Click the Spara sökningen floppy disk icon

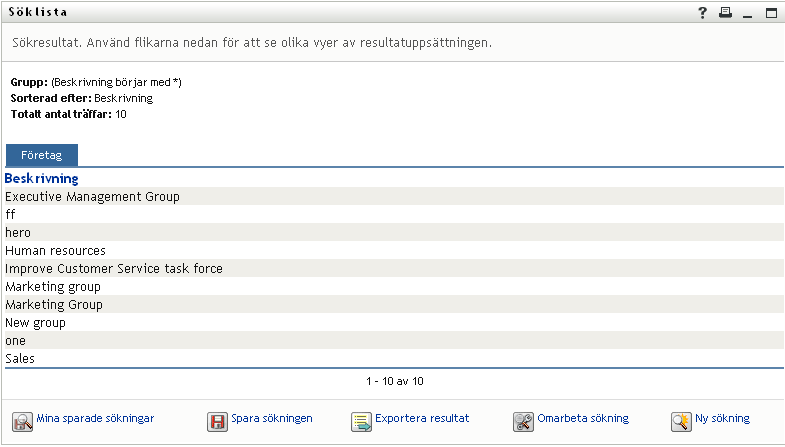coord(217,421)
